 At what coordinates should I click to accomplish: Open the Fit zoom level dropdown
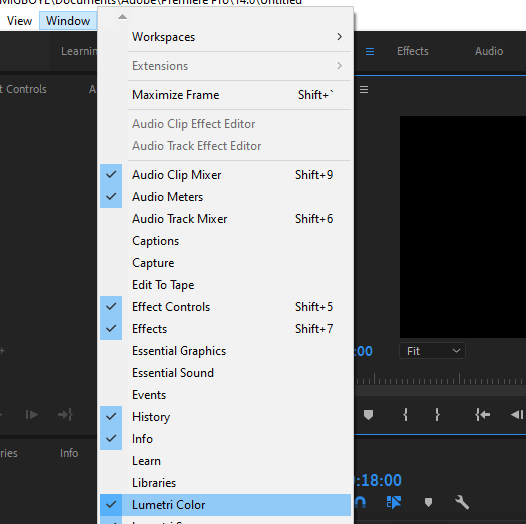[432, 351]
